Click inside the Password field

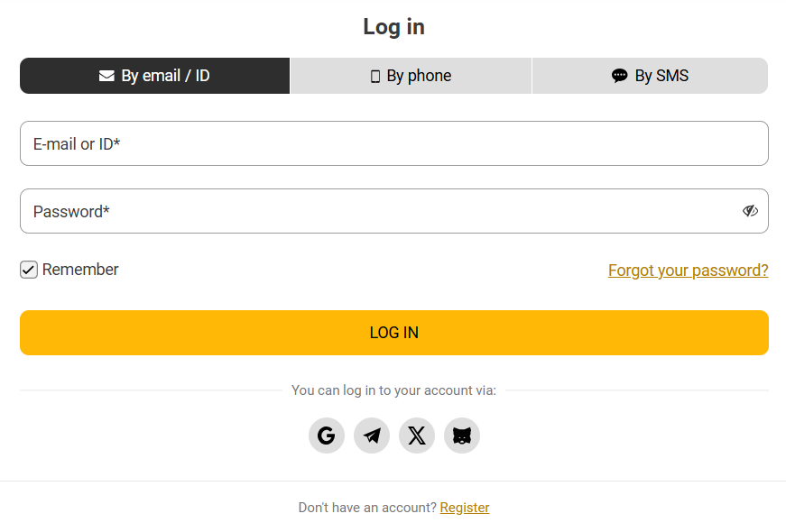[379, 211]
